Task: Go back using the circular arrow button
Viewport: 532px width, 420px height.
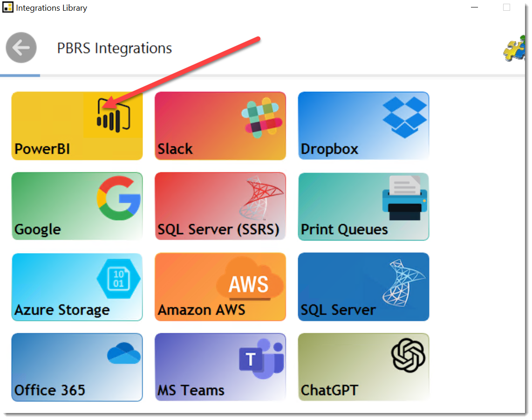Action: pyautogui.click(x=20, y=48)
